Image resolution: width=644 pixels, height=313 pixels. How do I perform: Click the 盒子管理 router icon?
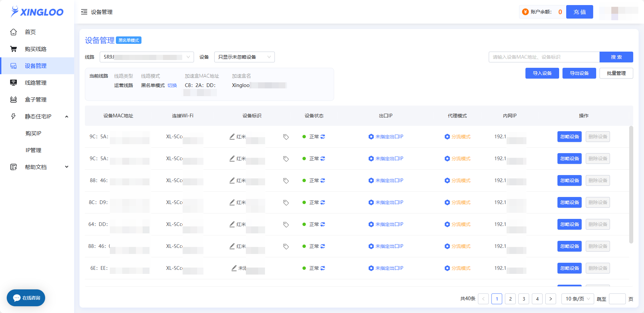pos(13,99)
